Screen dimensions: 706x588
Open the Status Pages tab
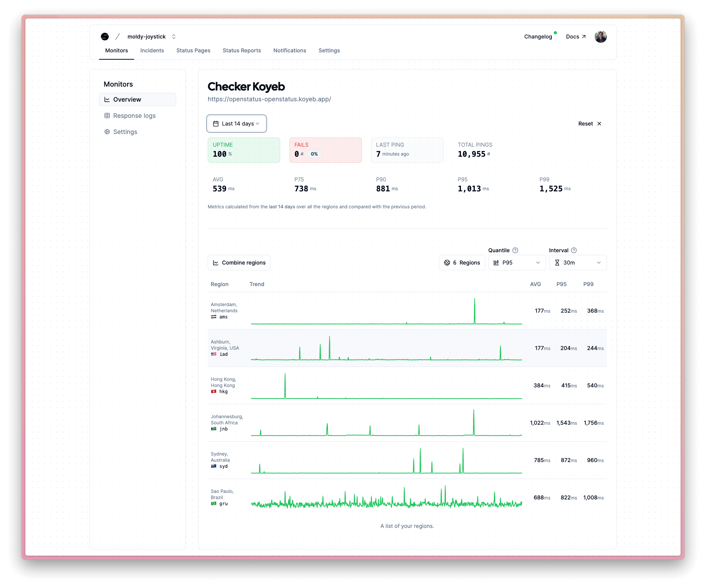tap(193, 50)
